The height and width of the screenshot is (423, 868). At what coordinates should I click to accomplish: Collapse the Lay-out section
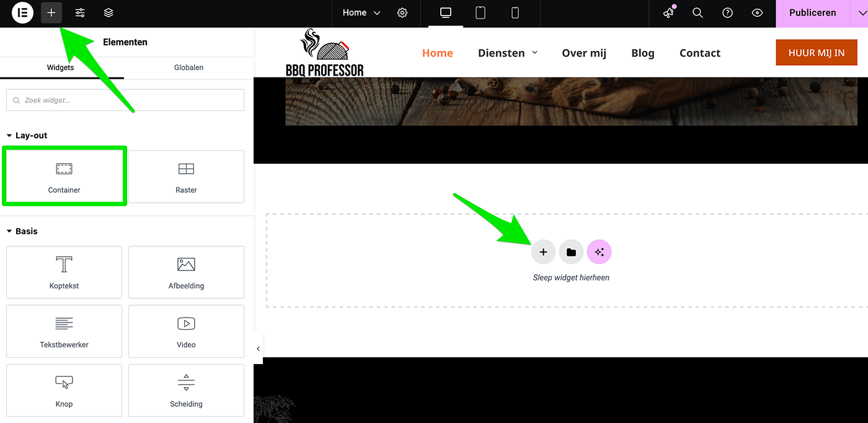pyautogui.click(x=27, y=135)
